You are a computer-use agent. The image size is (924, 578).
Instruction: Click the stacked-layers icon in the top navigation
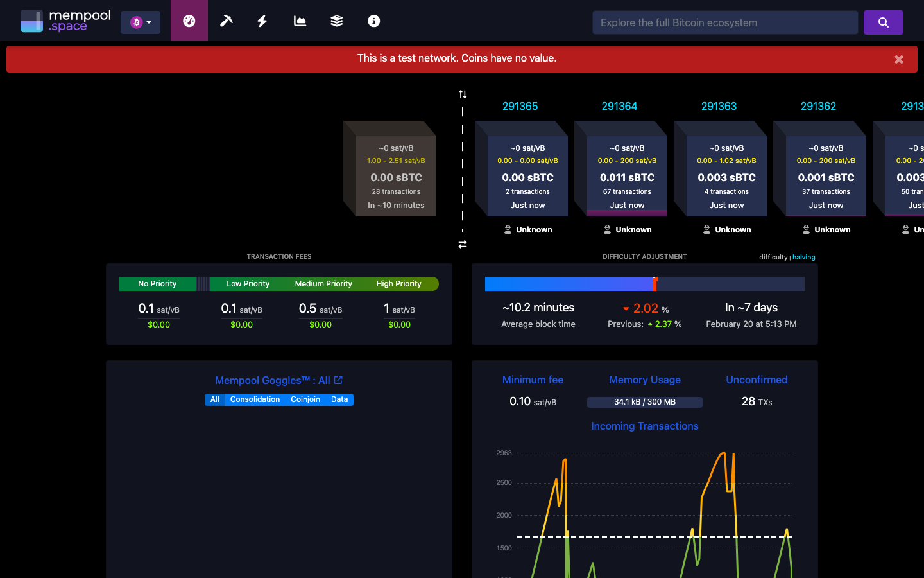click(x=336, y=21)
